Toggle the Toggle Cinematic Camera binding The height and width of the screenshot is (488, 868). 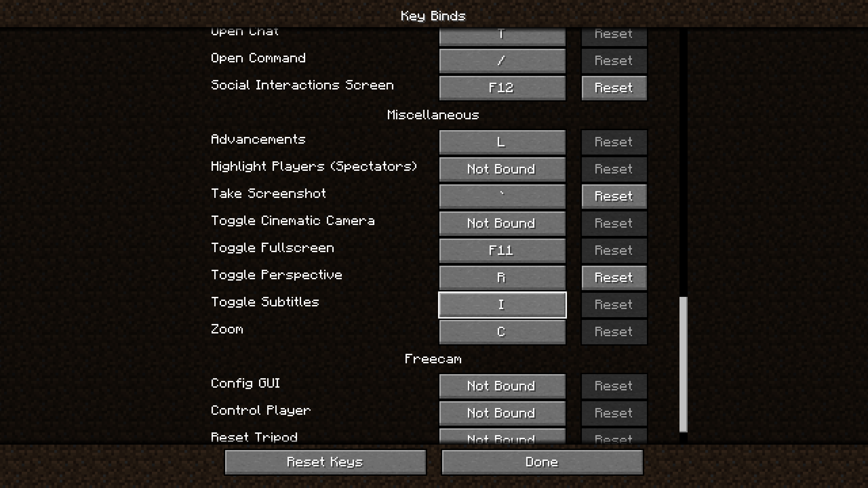[x=501, y=223]
